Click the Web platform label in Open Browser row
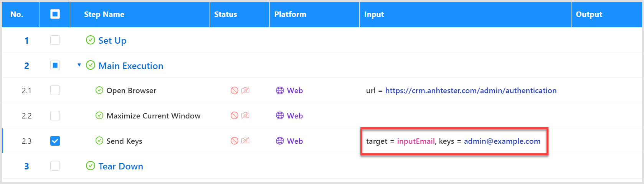644x184 pixels. [295, 90]
